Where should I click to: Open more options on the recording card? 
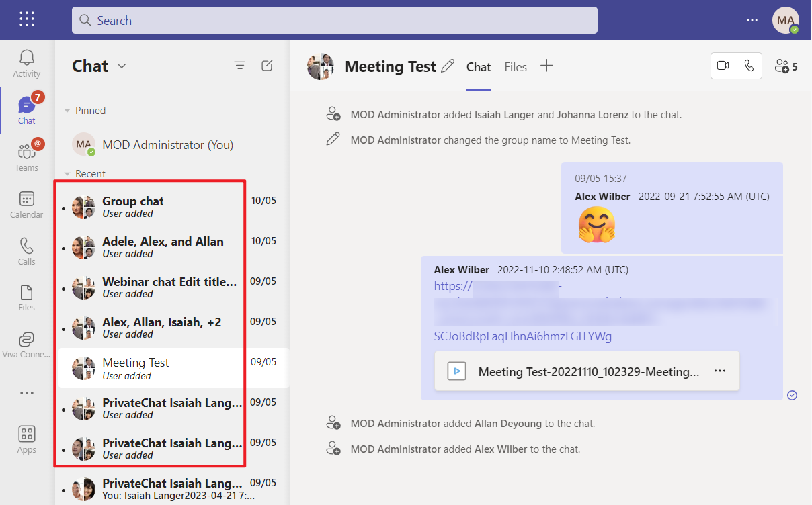720,371
